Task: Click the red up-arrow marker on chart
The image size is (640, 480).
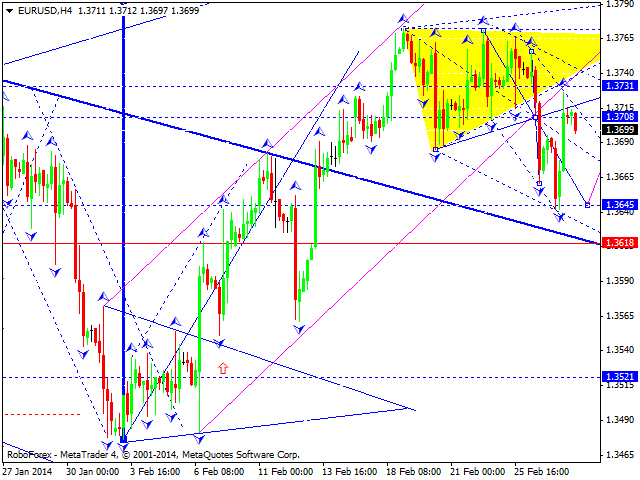Action: [222, 368]
